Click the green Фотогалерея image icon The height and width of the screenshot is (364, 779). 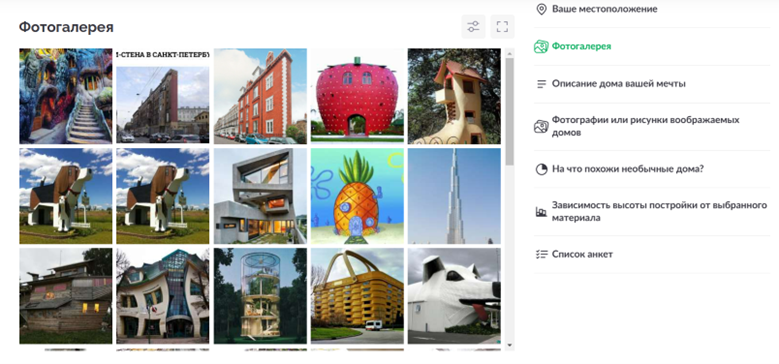click(541, 46)
